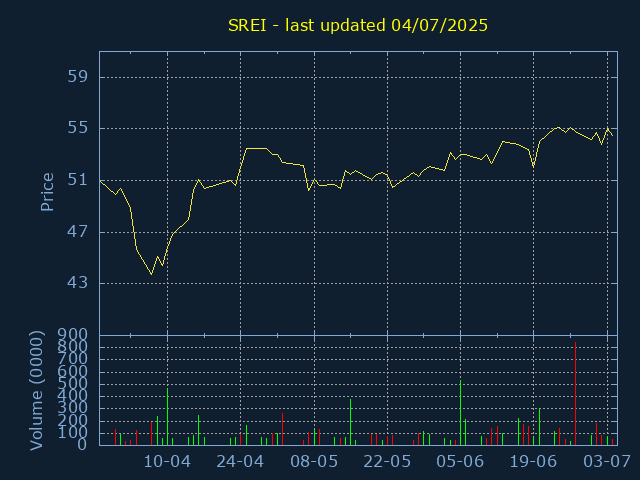Click the 03-07 date label

[607, 462]
